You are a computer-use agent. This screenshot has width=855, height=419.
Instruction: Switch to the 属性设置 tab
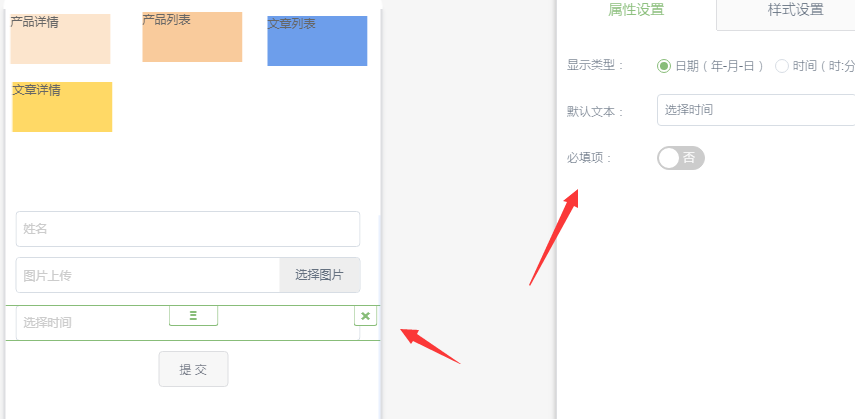pyautogui.click(x=636, y=11)
